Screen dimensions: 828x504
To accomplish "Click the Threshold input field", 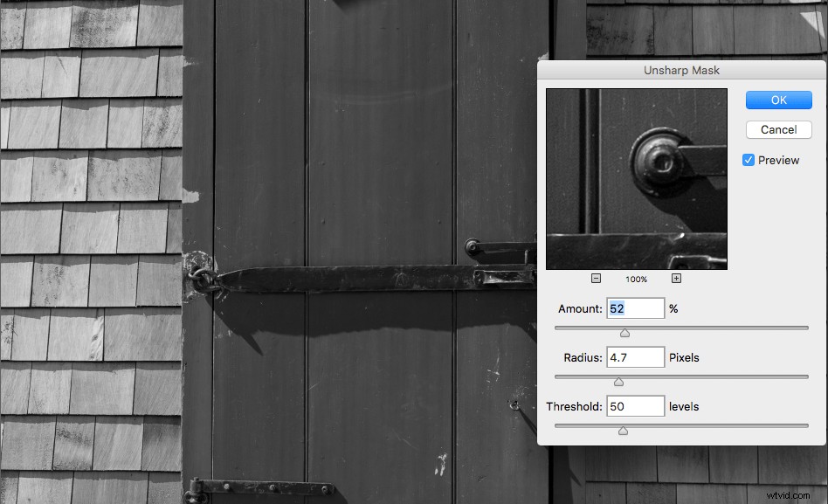I will click(635, 406).
